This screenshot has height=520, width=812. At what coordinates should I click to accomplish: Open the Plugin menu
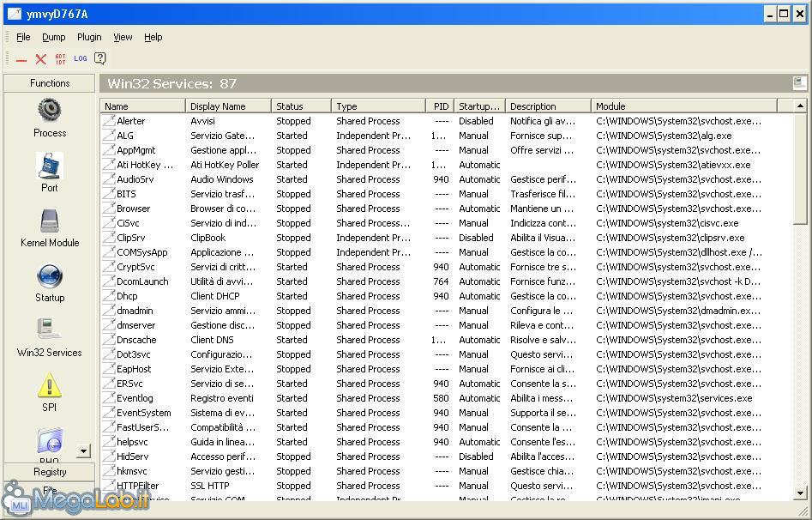(89, 37)
